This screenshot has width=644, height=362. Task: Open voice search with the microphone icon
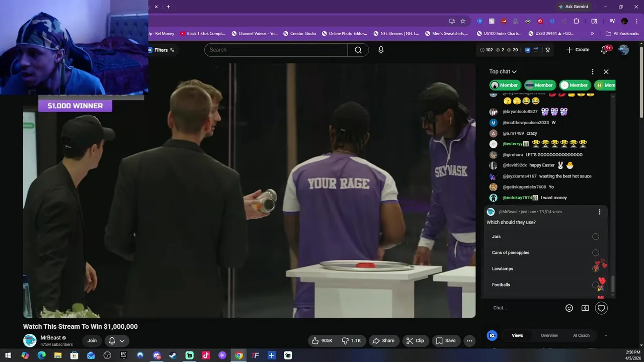381,50
